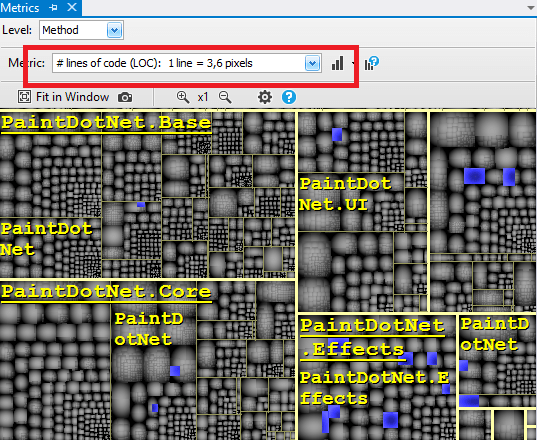Screen dimensions: 537x440
Task: Select the Metrics tab title
Action: [x=20, y=8]
